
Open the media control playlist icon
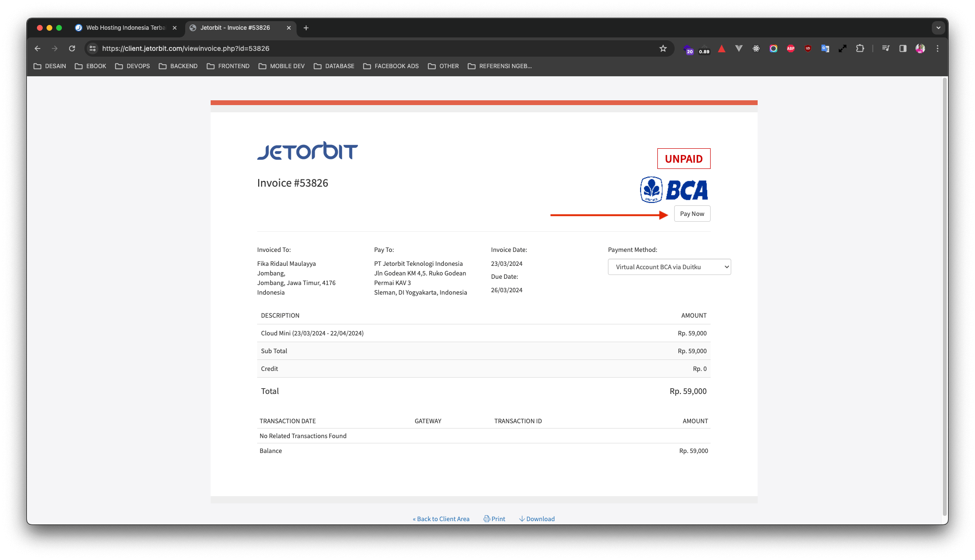886,48
